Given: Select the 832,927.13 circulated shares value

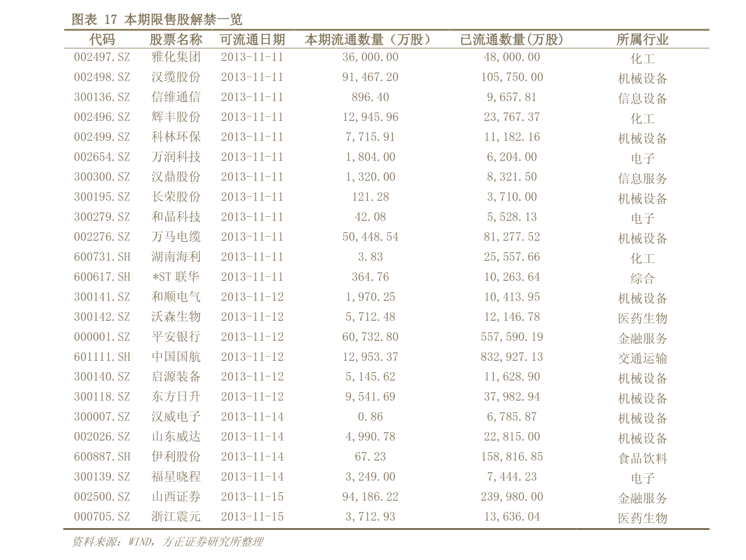Looking at the screenshot, I should click(x=512, y=357).
